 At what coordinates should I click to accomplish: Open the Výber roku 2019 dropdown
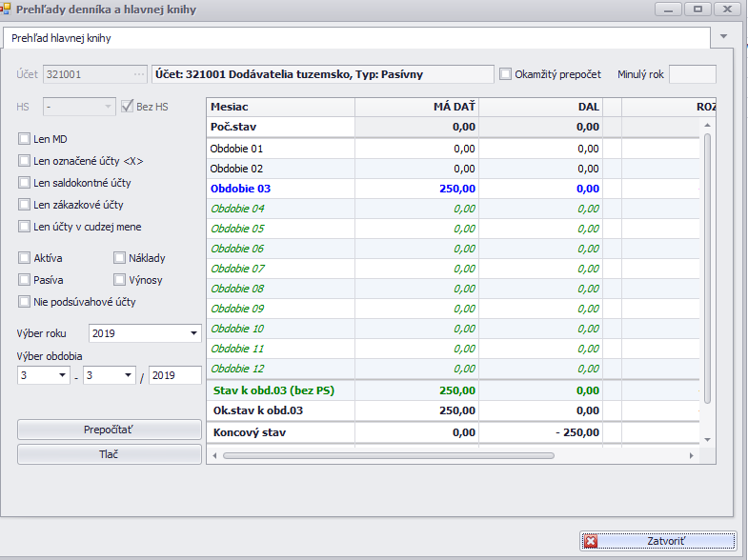coord(193,333)
